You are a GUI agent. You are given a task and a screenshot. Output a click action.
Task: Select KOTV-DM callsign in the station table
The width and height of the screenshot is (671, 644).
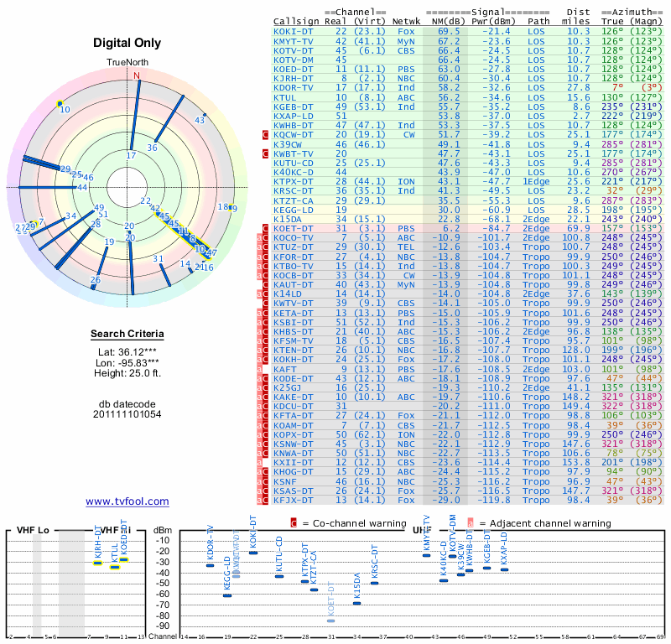(x=294, y=60)
